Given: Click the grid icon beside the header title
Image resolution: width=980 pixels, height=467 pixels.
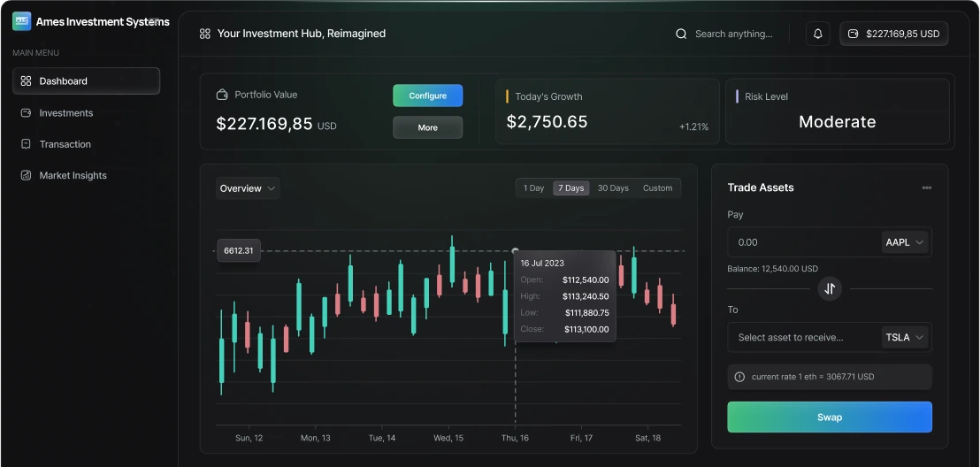Looking at the screenshot, I should point(205,34).
